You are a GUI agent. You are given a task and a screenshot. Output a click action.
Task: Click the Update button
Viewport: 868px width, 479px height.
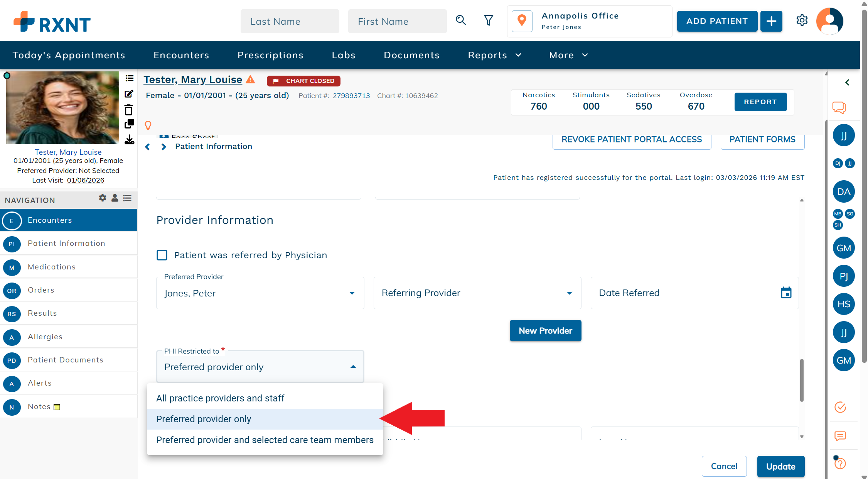coord(780,466)
